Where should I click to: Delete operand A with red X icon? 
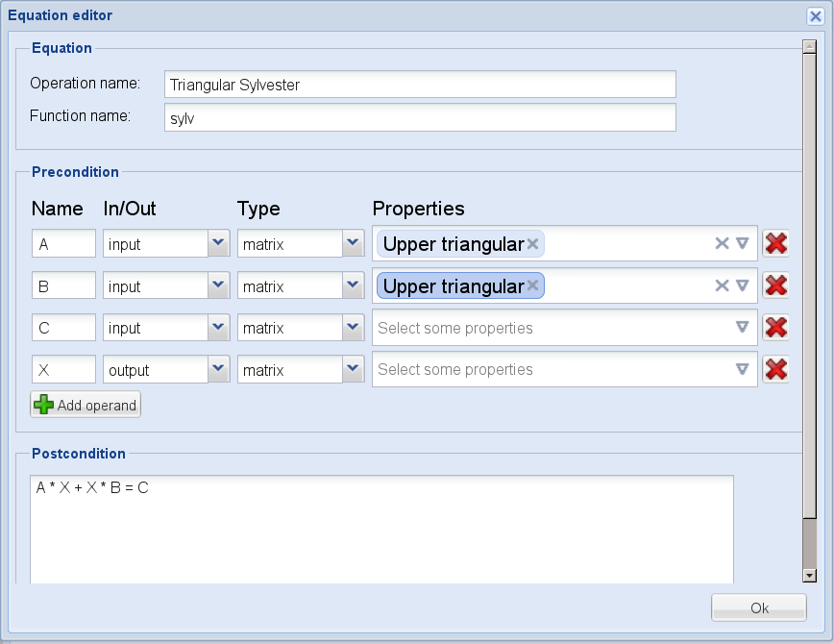coord(775,244)
